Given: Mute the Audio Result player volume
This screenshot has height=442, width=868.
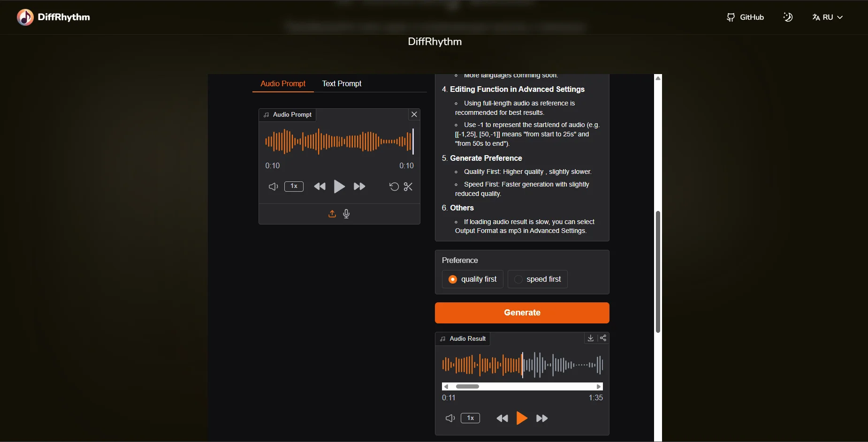Looking at the screenshot, I should click(x=449, y=418).
